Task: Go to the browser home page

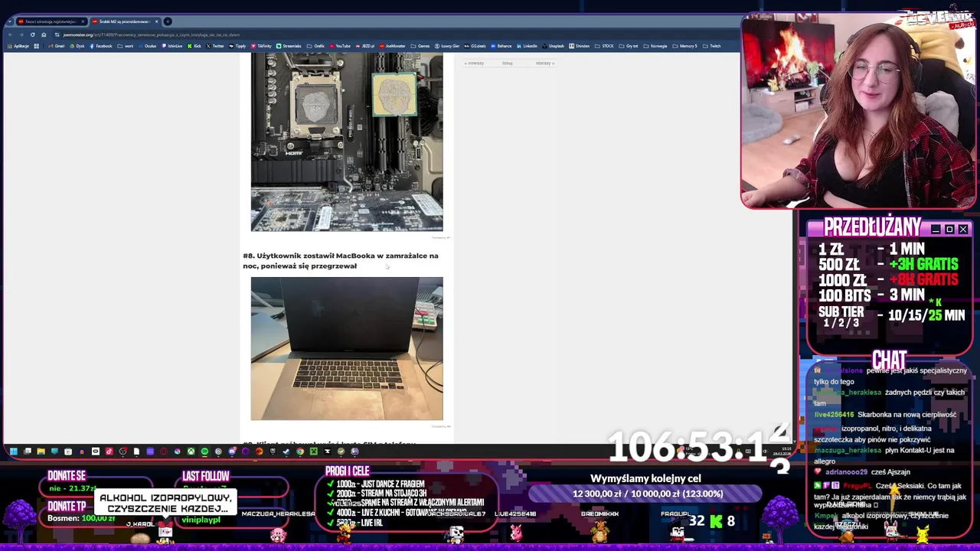Action: [44, 34]
